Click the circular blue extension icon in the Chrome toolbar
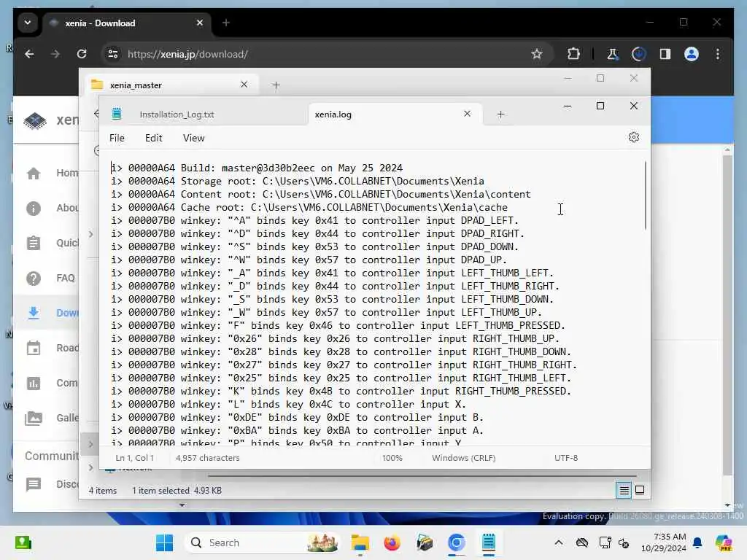Image resolution: width=747 pixels, height=560 pixels. click(x=638, y=54)
